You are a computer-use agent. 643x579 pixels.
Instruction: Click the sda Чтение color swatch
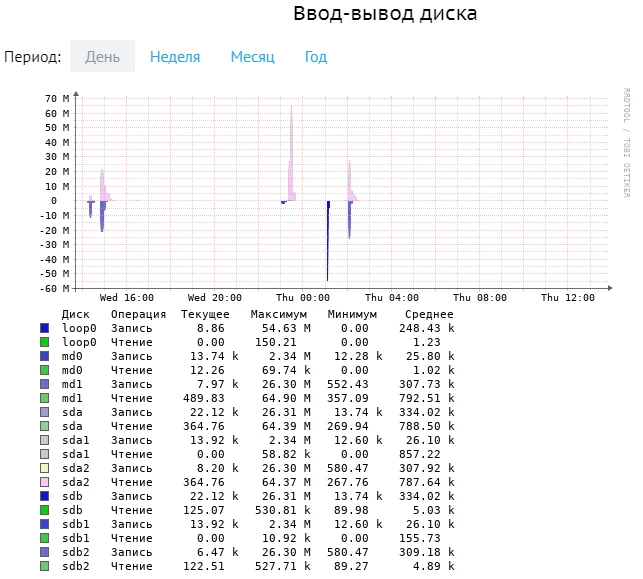click(45, 426)
